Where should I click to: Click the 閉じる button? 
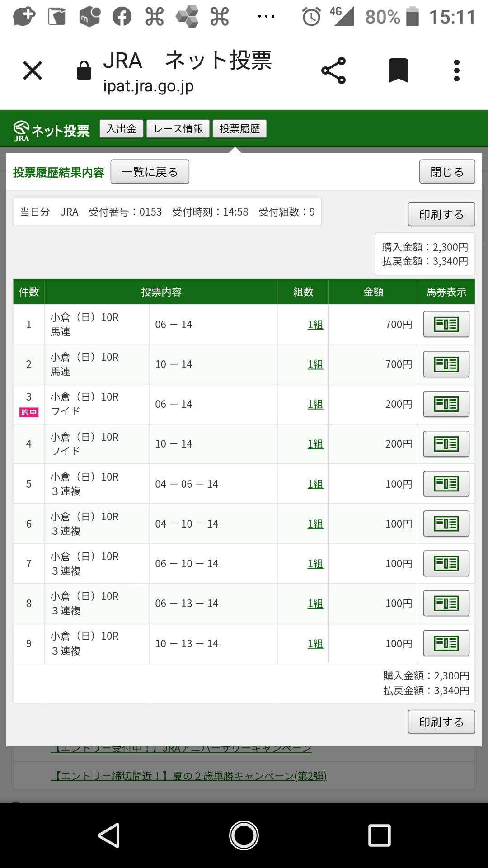(447, 172)
